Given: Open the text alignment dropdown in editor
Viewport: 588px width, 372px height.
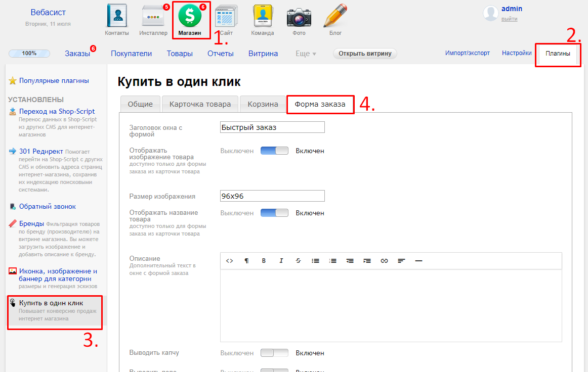Looking at the screenshot, I should pyautogui.click(x=401, y=261).
